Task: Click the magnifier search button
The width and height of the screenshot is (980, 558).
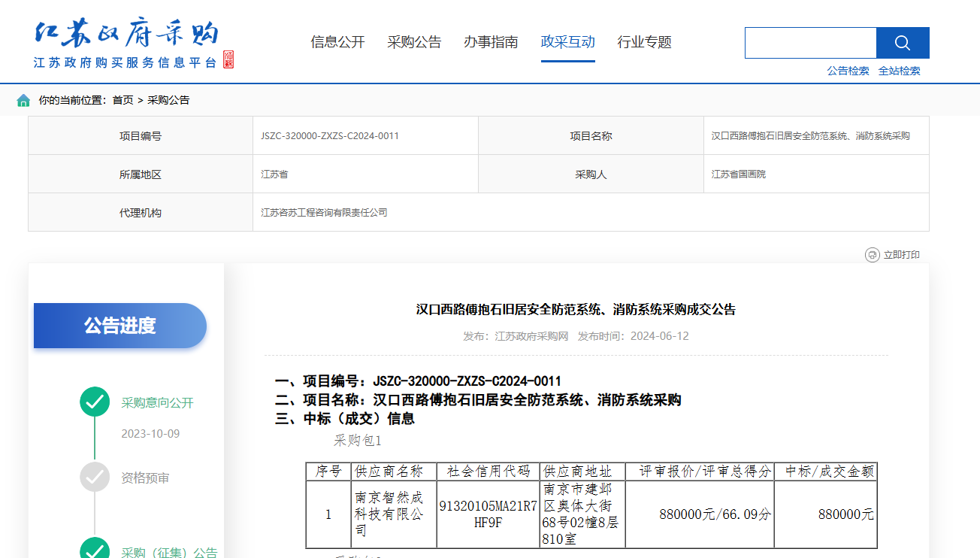Action: tap(903, 43)
